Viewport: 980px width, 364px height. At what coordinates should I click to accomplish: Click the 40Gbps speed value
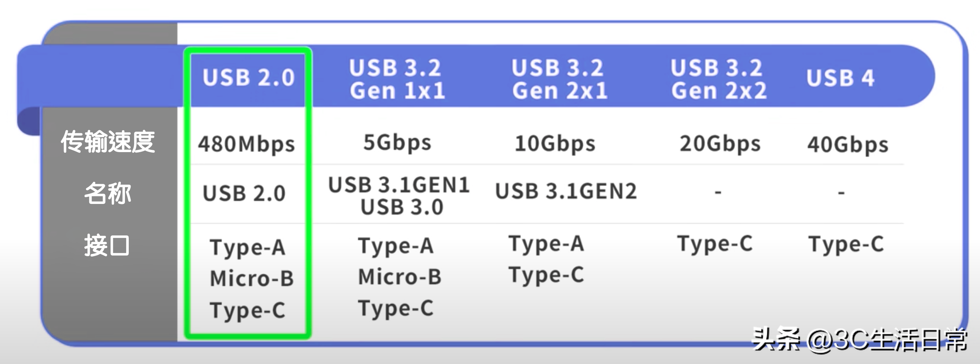[x=847, y=145]
